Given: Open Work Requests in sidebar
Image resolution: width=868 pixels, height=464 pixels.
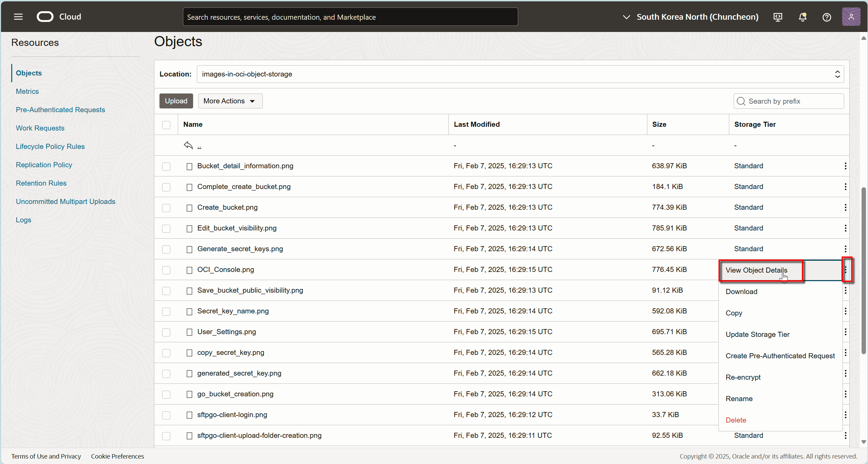Looking at the screenshot, I should 40,128.
